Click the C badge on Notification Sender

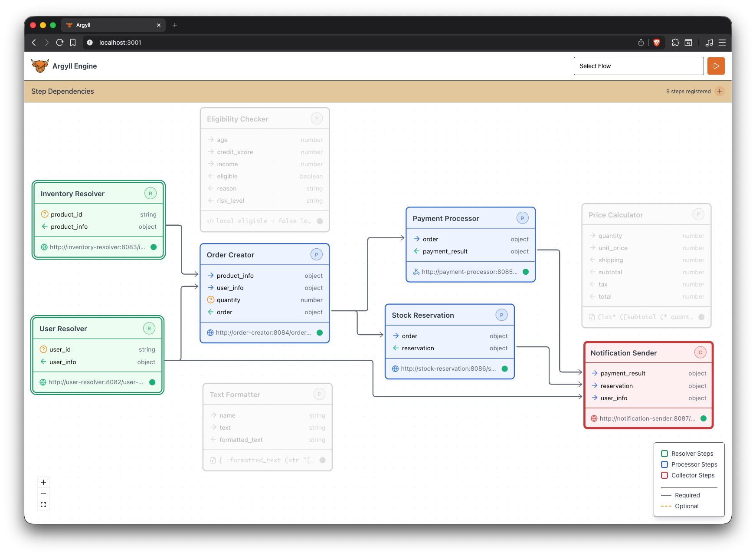coord(700,352)
